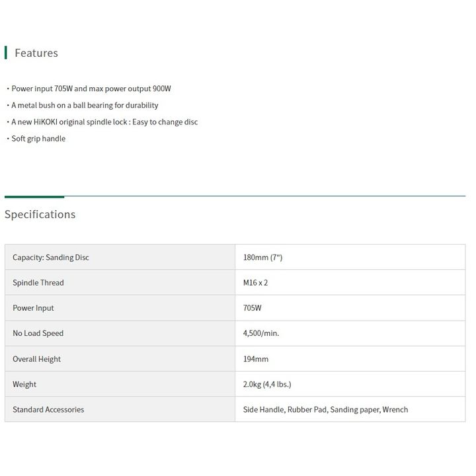Select the Power Input row label

[x=33, y=308]
